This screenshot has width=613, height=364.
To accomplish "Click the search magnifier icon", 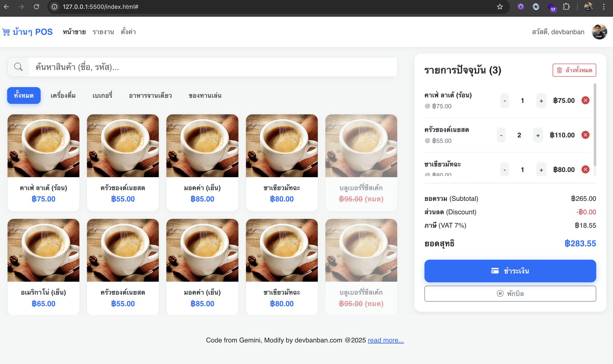I will pos(18,67).
